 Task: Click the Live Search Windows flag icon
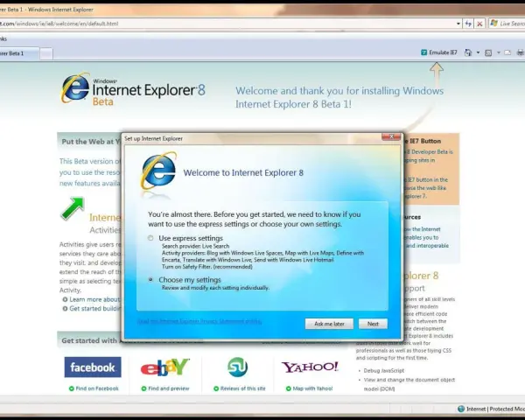[x=493, y=24]
